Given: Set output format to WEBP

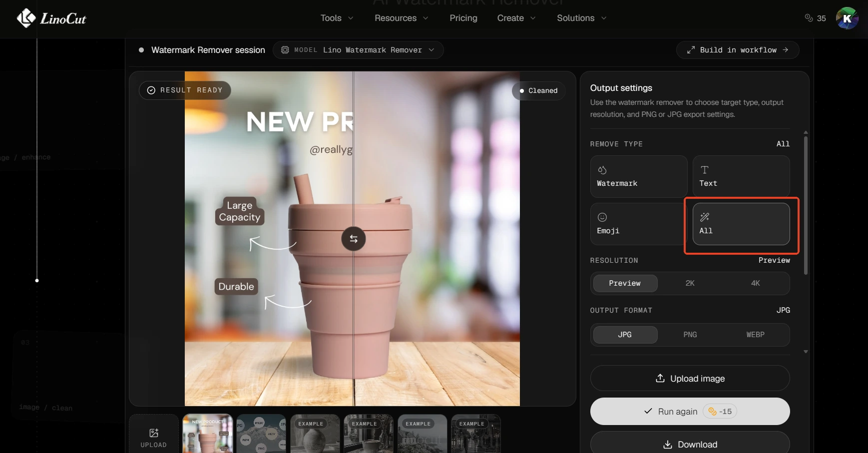Looking at the screenshot, I should click(x=756, y=335).
